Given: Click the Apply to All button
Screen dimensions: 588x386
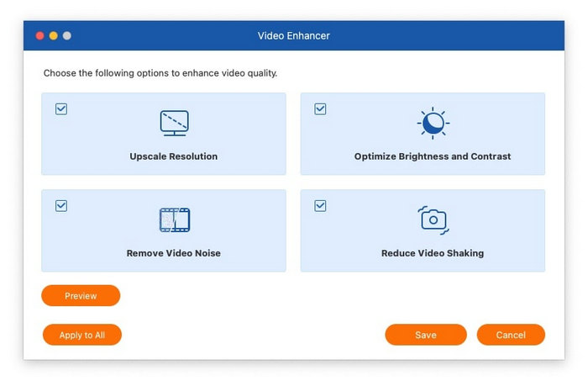Looking at the screenshot, I should point(82,335).
